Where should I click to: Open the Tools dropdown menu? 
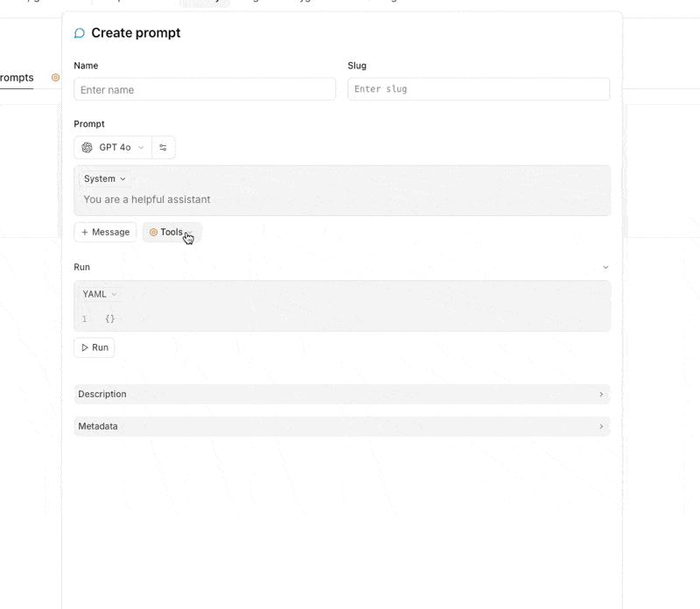pyautogui.click(x=171, y=232)
